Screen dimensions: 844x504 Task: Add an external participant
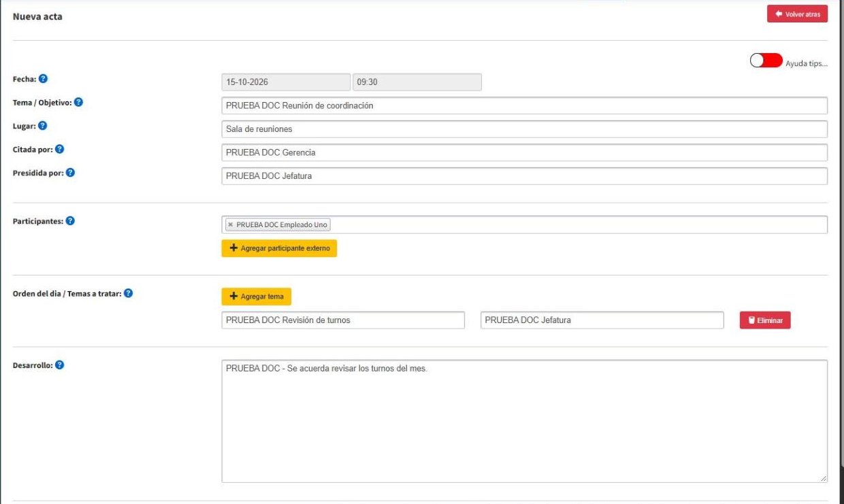(x=279, y=248)
